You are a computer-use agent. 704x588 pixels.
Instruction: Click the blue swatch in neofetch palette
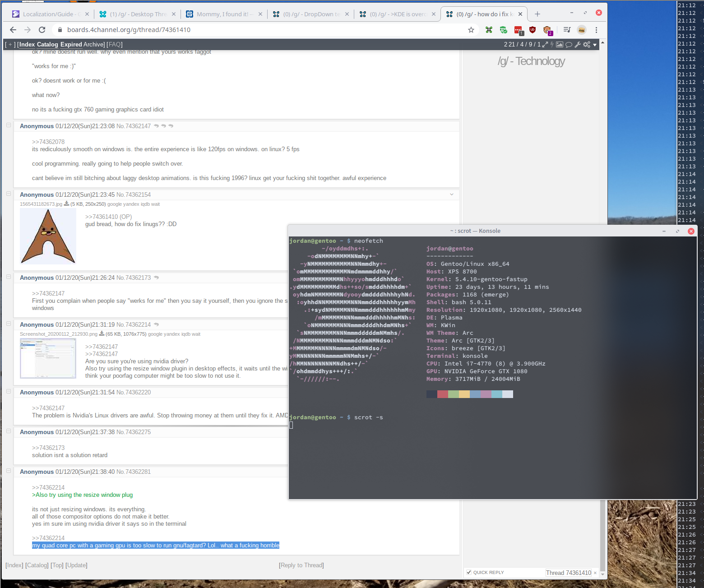click(x=475, y=394)
